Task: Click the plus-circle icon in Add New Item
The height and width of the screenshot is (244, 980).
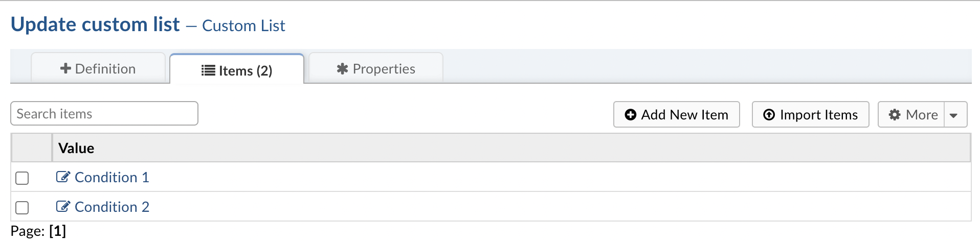Action: 631,115
